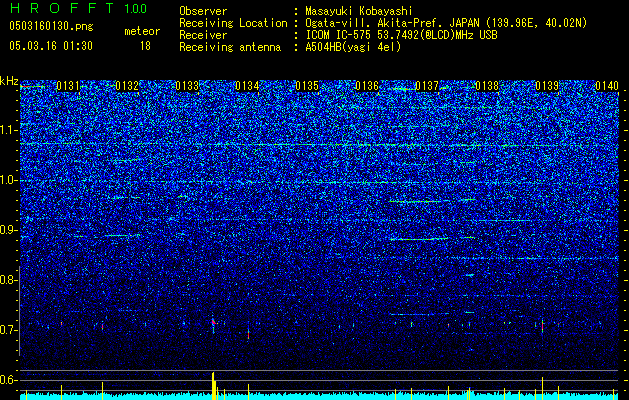Image resolution: width=629 pixels, height=400 pixels.
Task: Click the tallest yellow power spike after 0133
Action: click(213, 386)
